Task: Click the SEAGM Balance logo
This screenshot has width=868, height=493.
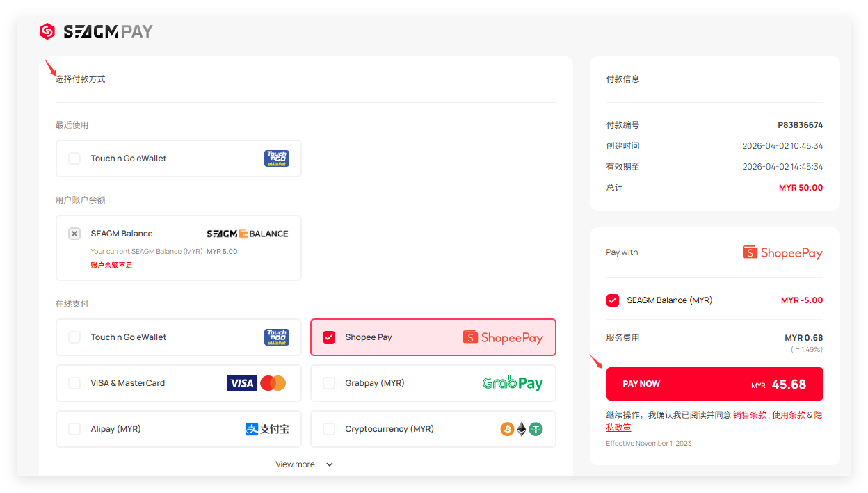Action: (x=247, y=234)
